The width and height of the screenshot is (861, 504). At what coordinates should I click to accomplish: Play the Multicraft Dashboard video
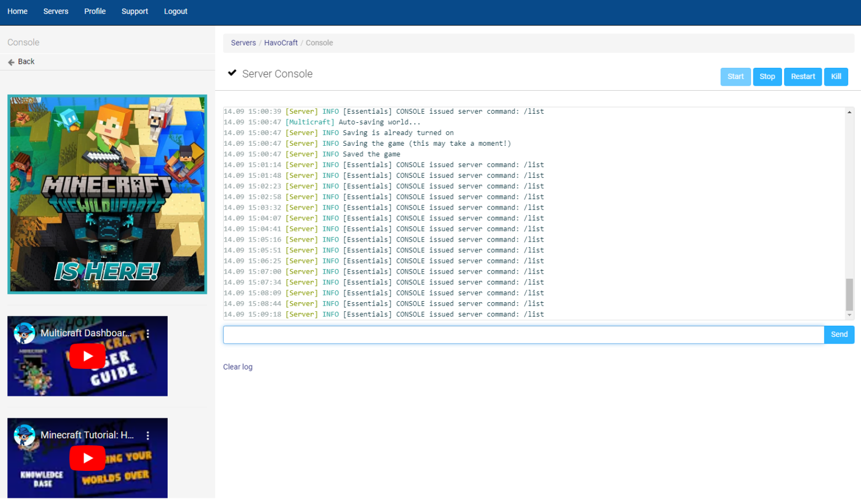[87, 356]
